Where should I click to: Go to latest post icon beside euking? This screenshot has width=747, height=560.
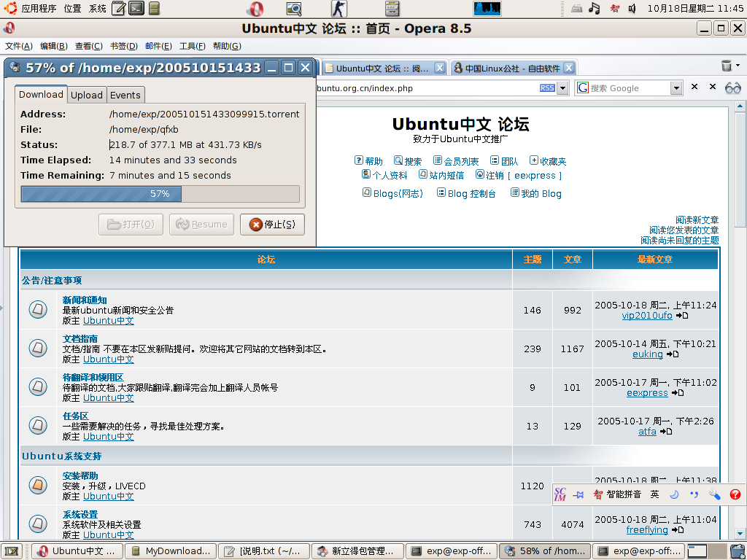[672, 354]
